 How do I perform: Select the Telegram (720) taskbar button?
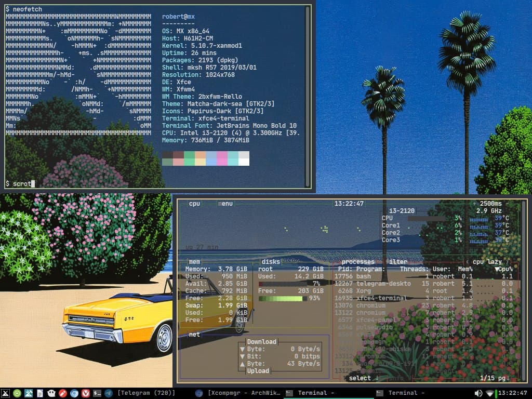pos(145,393)
